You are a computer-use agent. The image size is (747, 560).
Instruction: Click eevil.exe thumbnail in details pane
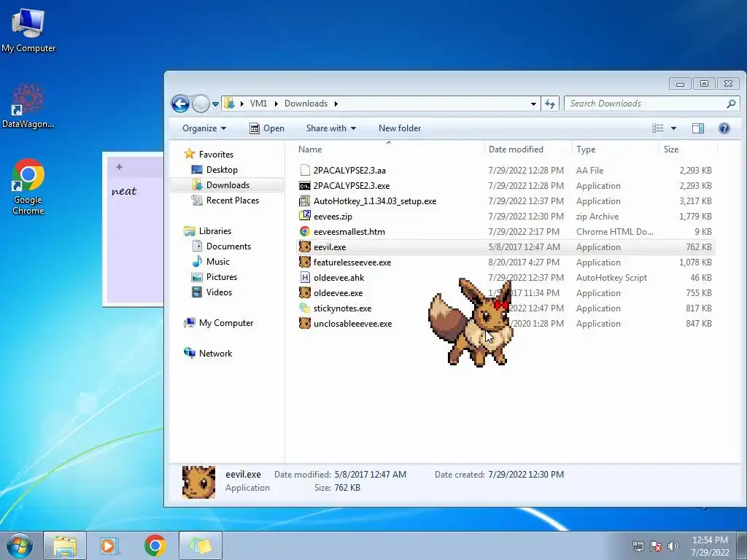198,482
